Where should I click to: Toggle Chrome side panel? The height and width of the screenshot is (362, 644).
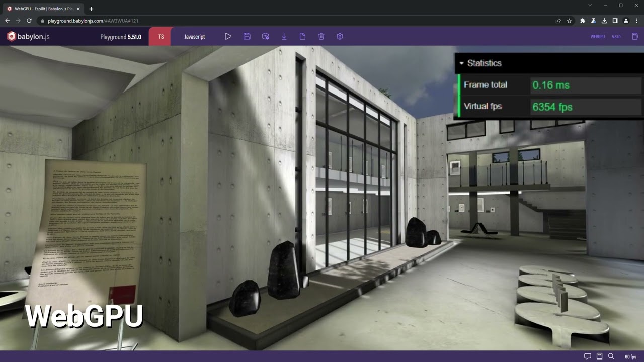coord(615,21)
